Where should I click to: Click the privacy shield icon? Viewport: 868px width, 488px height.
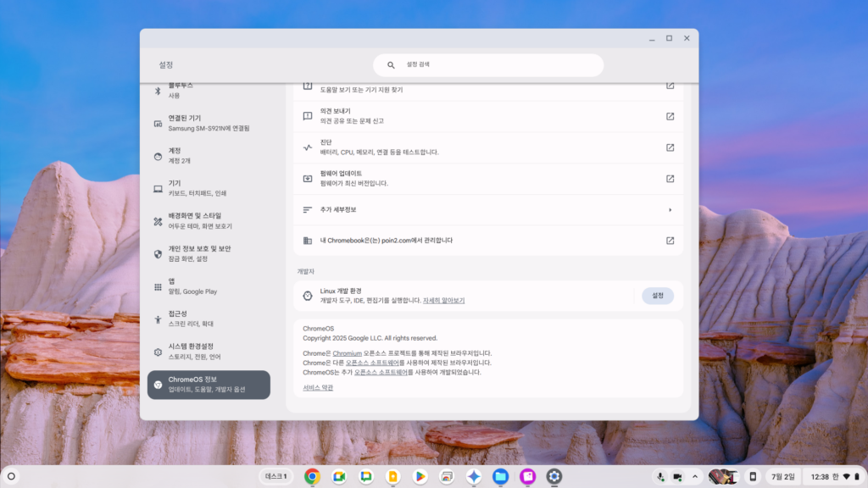[158, 254]
